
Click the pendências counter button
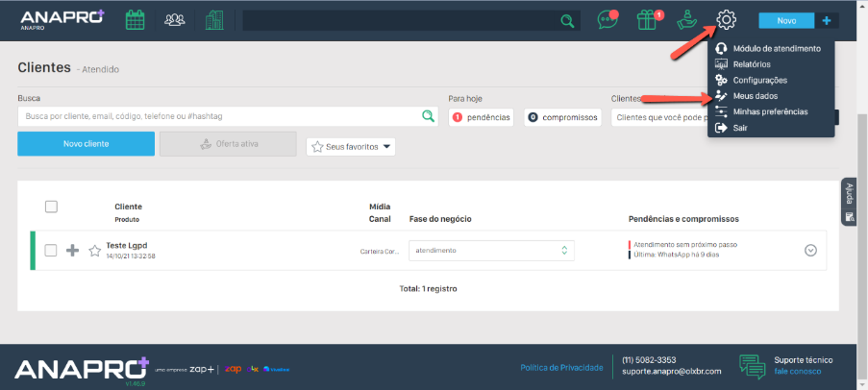481,117
